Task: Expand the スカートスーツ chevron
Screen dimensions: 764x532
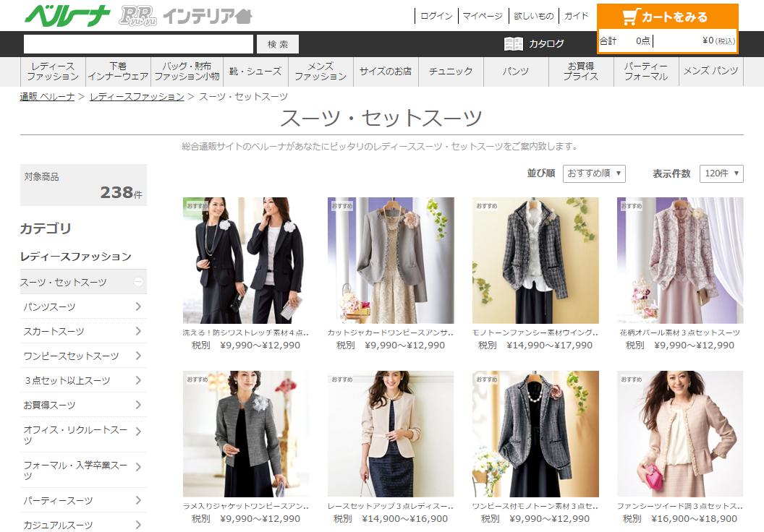Action: coord(138,331)
